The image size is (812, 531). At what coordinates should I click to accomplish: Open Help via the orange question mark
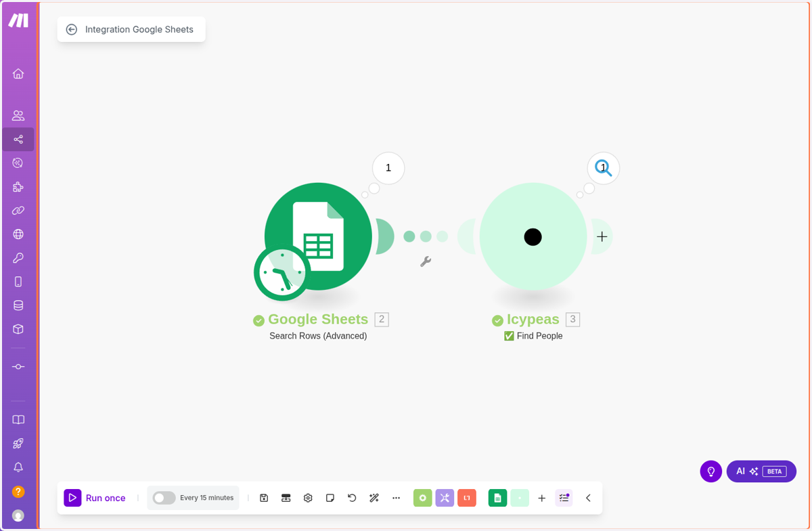(18, 492)
